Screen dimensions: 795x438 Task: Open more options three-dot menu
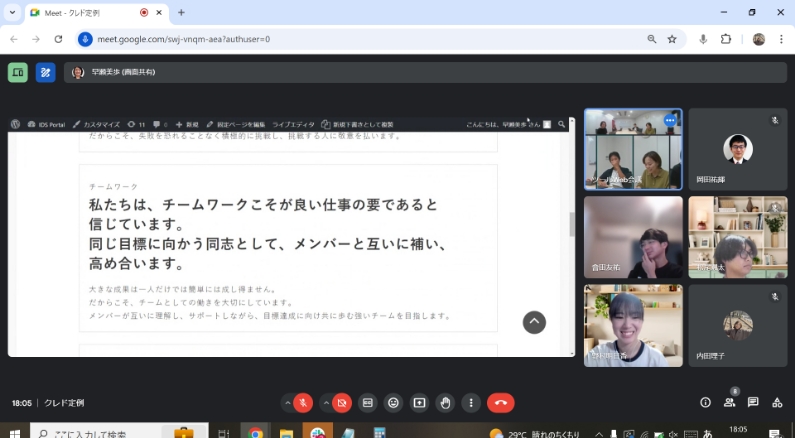(x=471, y=403)
